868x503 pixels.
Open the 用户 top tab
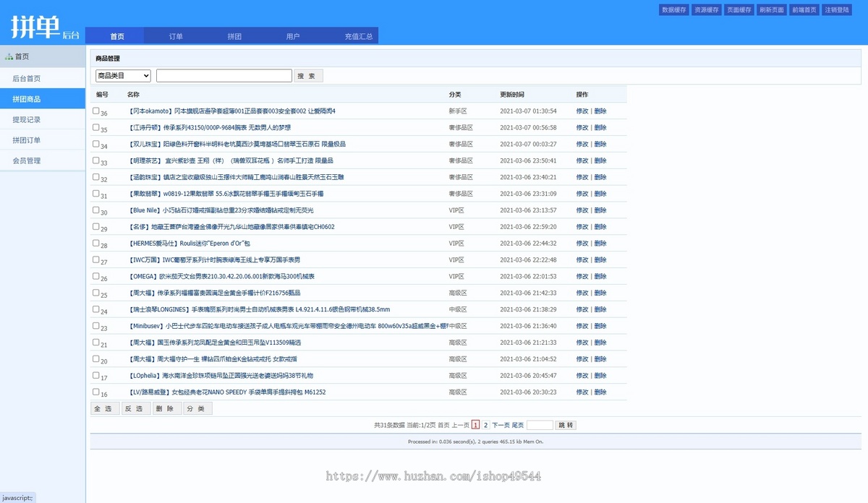pos(293,36)
